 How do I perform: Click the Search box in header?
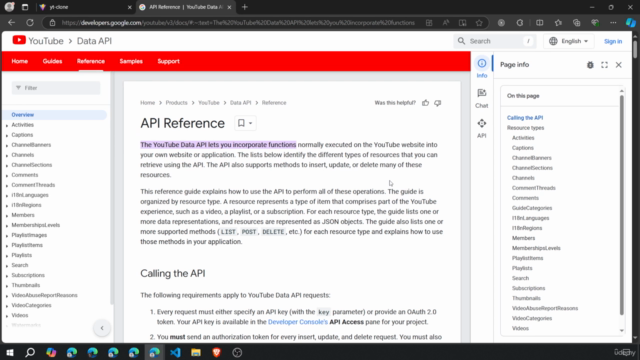(495, 41)
